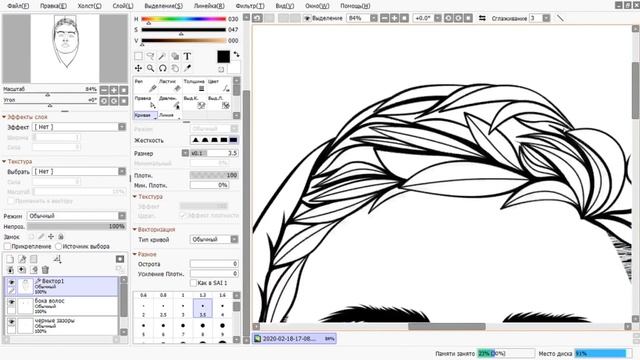Zoom in using navigator plus button

(114, 90)
